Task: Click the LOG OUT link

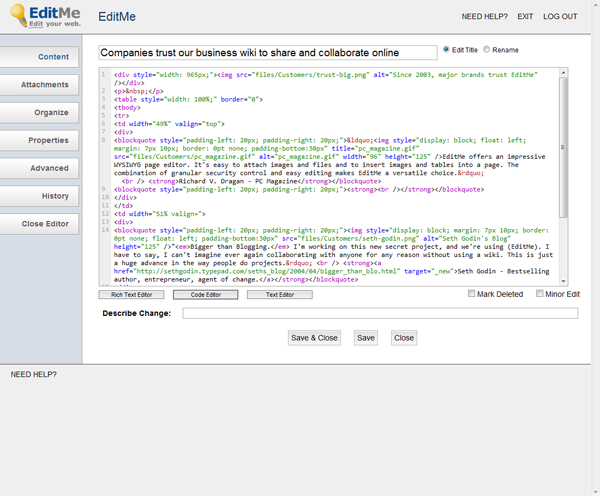Action: coord(560,16)
